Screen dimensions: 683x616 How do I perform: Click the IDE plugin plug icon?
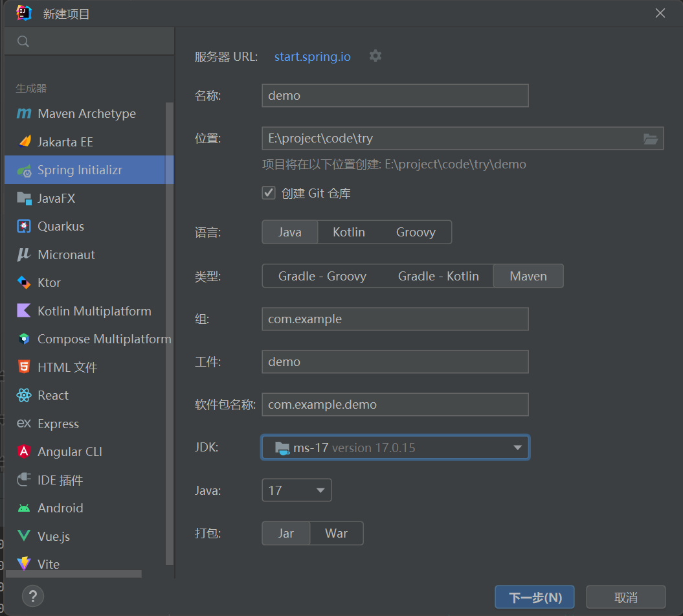click(24, 480)
